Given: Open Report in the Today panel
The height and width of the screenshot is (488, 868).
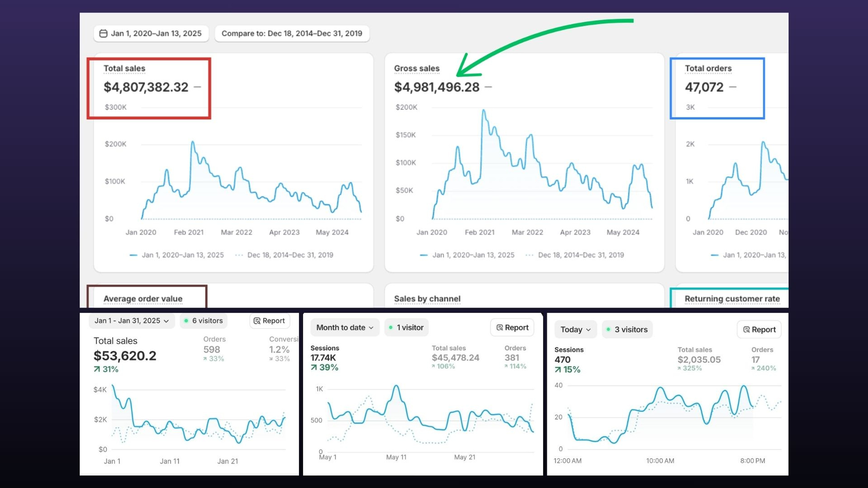Looking at the screenshot, I should coord(759,329).
